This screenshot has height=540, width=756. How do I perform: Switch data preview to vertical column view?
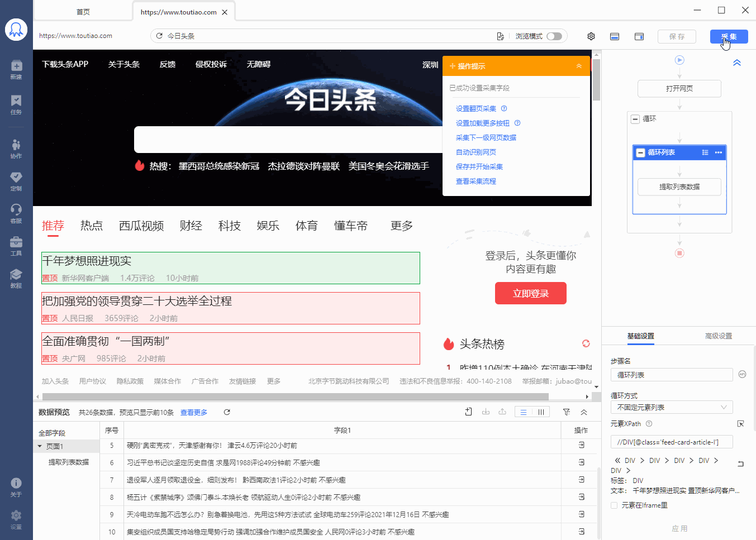541,412
